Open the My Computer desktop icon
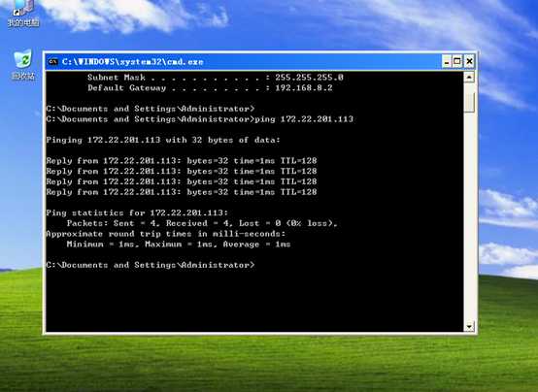This screenshot has height=392, width=538. pyautogui.click(x=23, y=13)
